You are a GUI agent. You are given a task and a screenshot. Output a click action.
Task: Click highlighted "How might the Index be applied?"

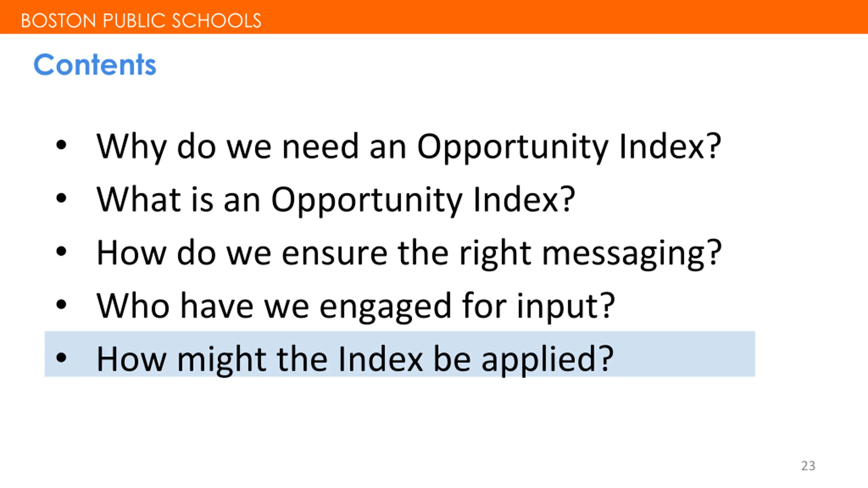(x=355, y=359)
